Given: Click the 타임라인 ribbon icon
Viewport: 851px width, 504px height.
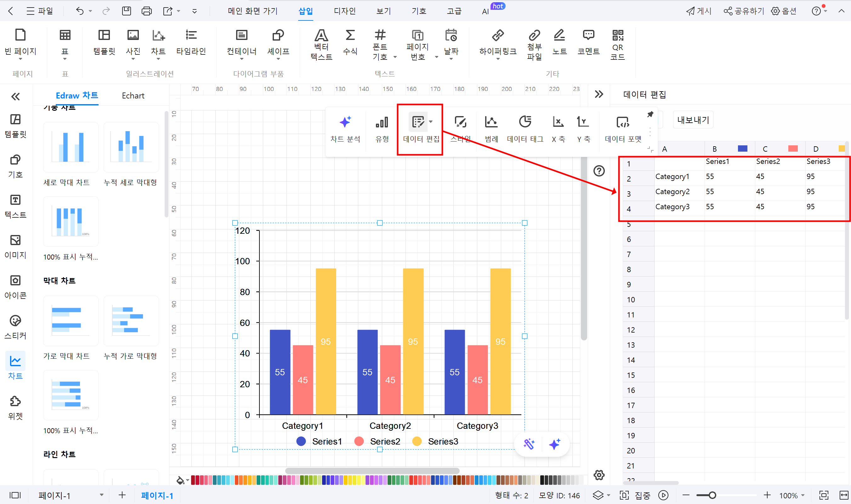Looking at the screenshot, I should [191, 42].
